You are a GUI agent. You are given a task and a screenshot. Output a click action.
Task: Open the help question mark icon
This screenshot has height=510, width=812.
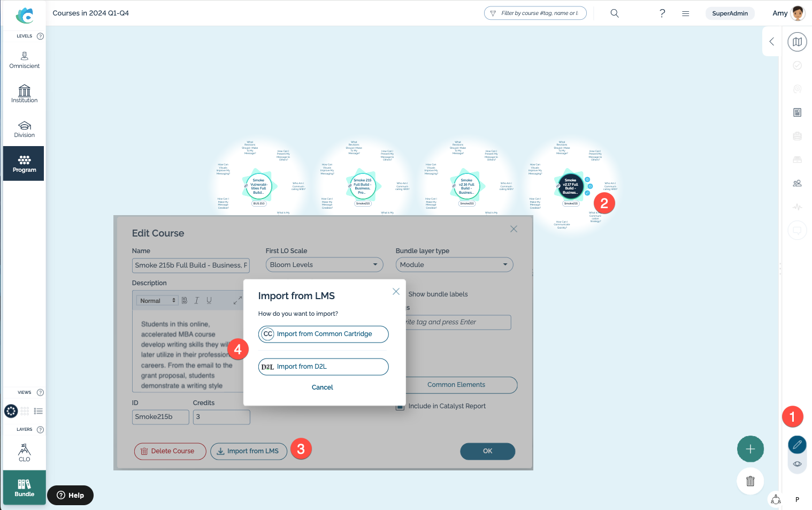coord(662,13)
